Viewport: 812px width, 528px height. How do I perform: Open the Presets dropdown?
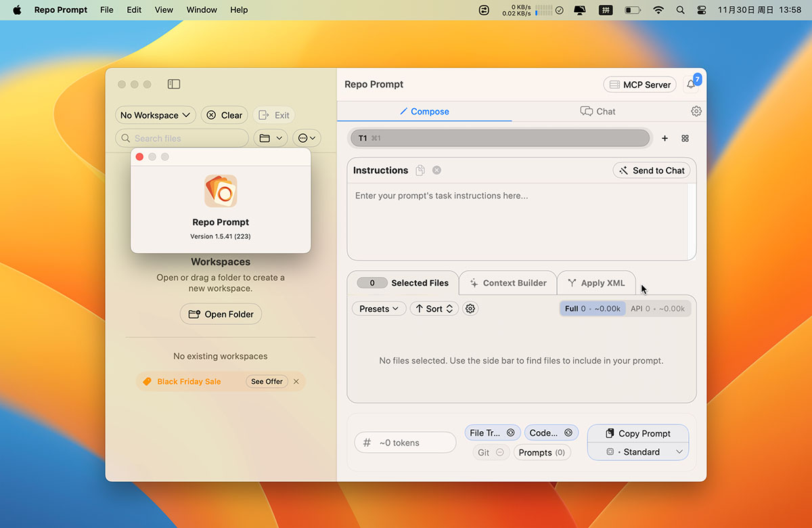click(x=378, y=309)
